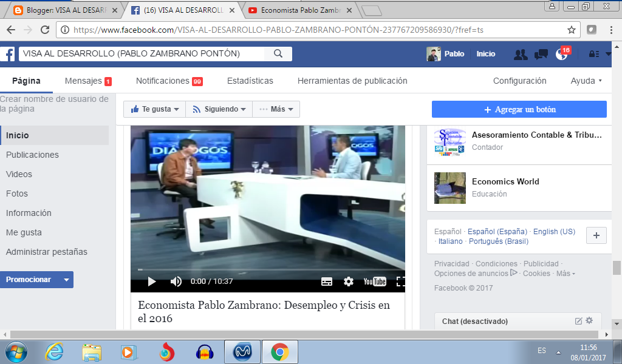Expand the account menu arrow in the blue bar
This screenshot has width=622, height=364.
pos(608,54)
